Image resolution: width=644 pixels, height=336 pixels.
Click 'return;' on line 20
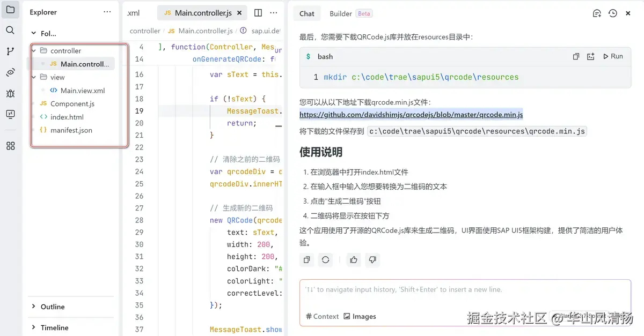point(241,123)
